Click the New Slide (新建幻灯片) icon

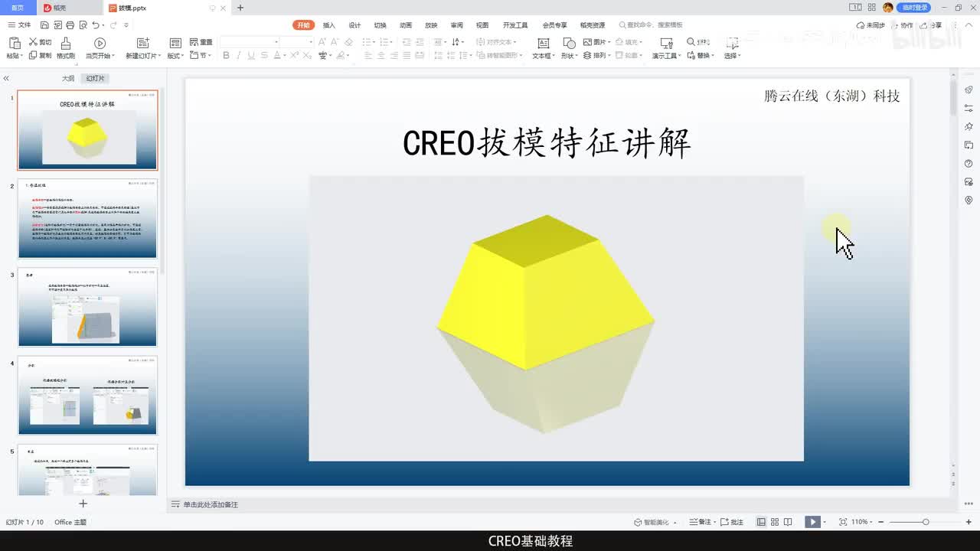[x=142, y=43]
